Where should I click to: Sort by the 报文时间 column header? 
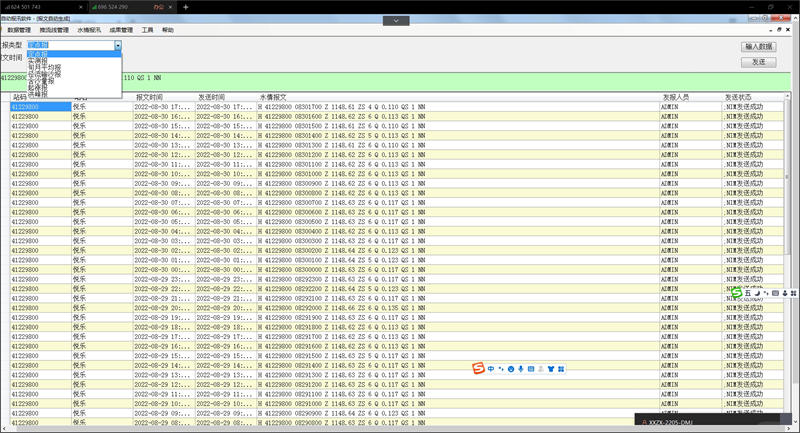pyautogui.click(x=149, y=97)
